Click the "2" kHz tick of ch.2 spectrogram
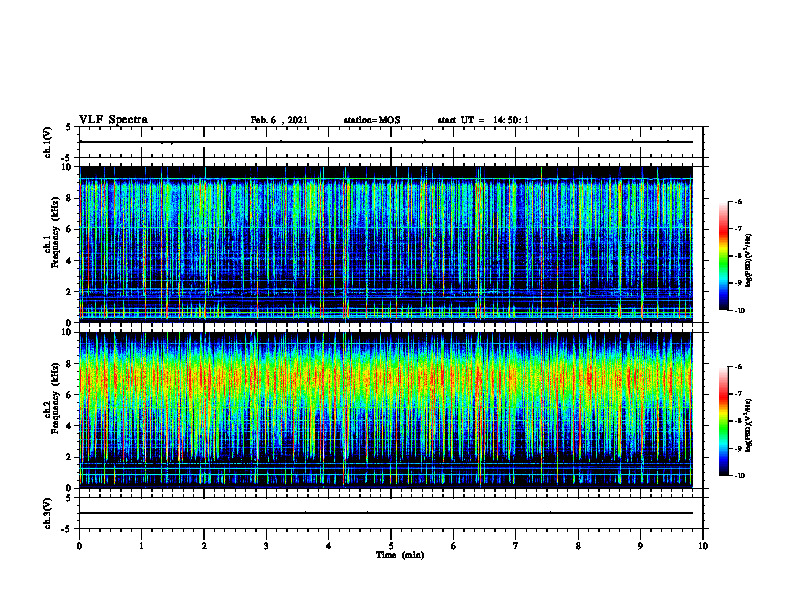This screenshot has width=792, height=612. click(x=69, y=457)
